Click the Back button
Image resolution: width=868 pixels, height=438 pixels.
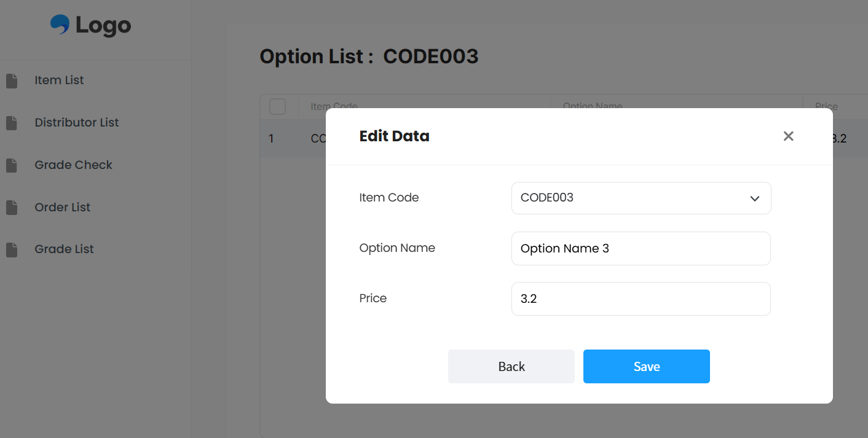pyautogui.click(x=511, y=367)
